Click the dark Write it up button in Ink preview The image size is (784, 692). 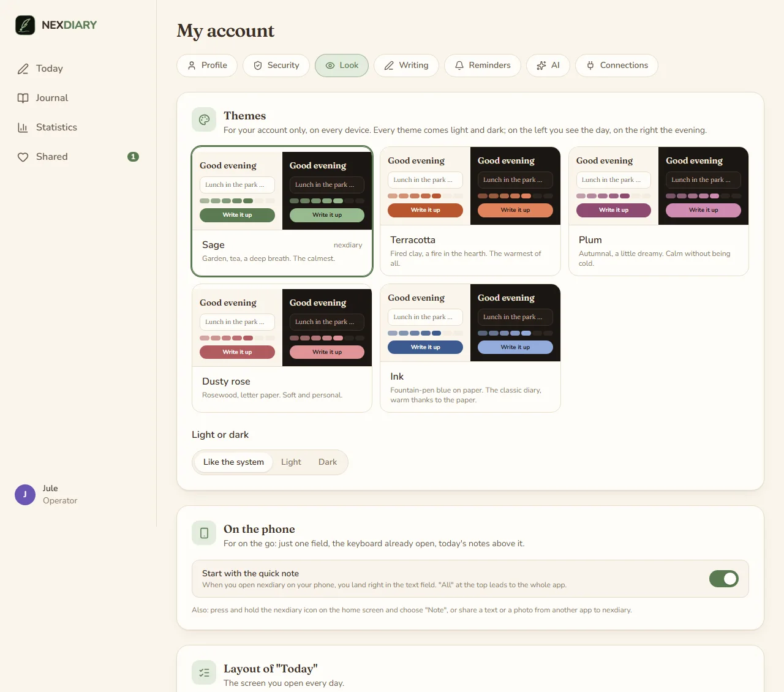pyautogui.click(x=515, y=347)
